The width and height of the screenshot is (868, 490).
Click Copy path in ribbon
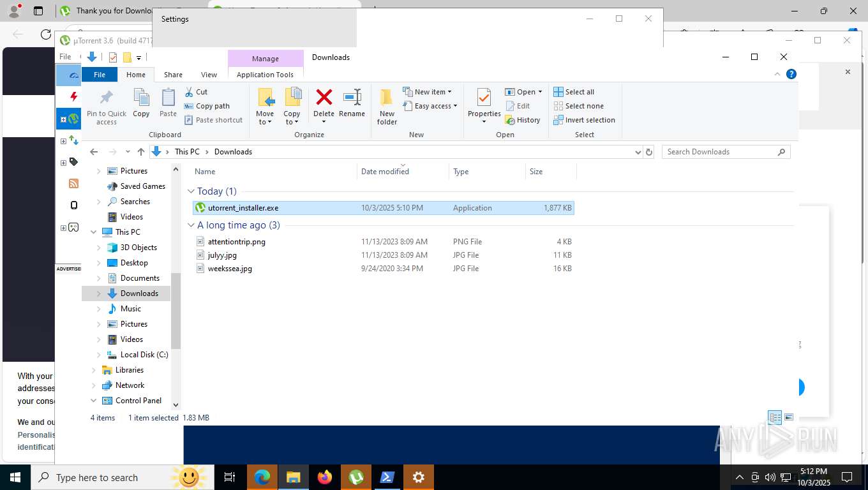coord(207,106)
